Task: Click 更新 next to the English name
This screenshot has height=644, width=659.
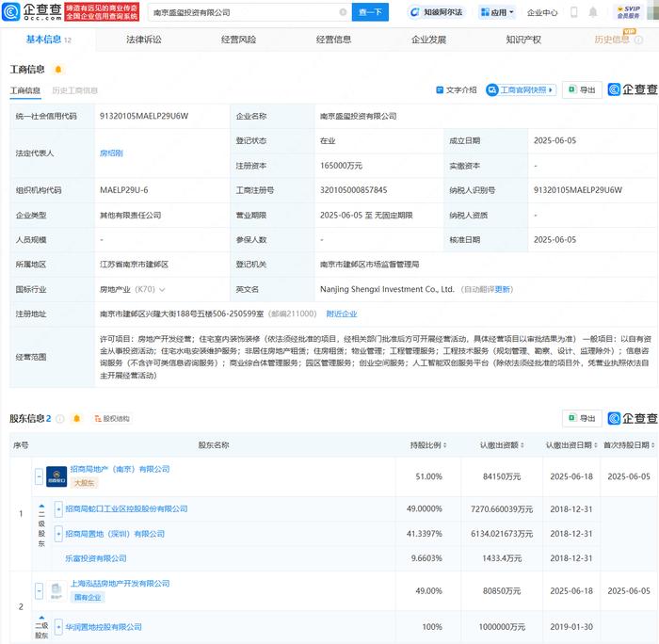Action: [502, 289]
